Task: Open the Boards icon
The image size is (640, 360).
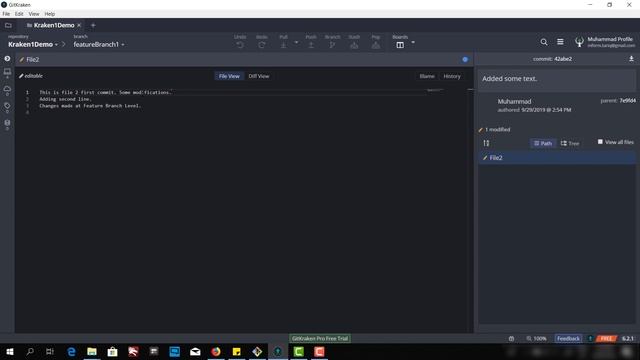Action: coord(400,45)
